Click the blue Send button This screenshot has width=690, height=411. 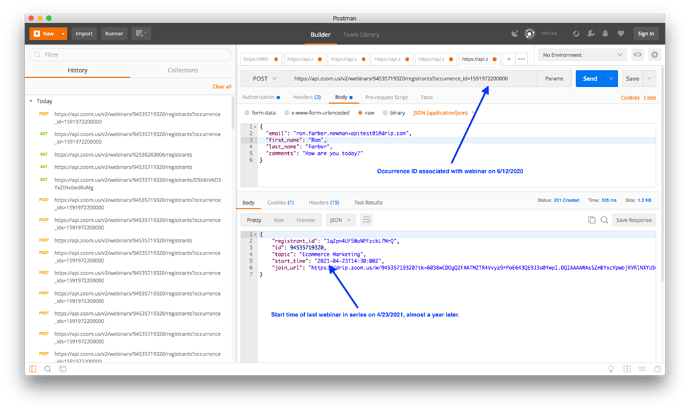pyautogui.click(x=590, y=78)
